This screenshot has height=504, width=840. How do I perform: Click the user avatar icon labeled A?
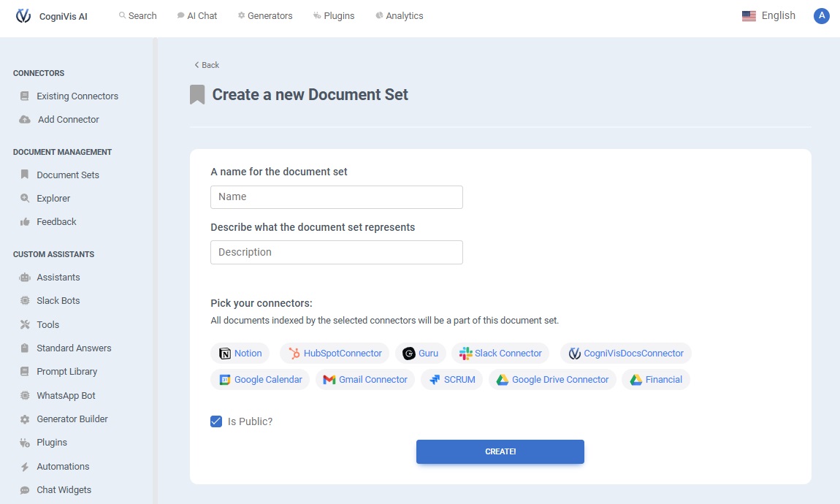821,16
